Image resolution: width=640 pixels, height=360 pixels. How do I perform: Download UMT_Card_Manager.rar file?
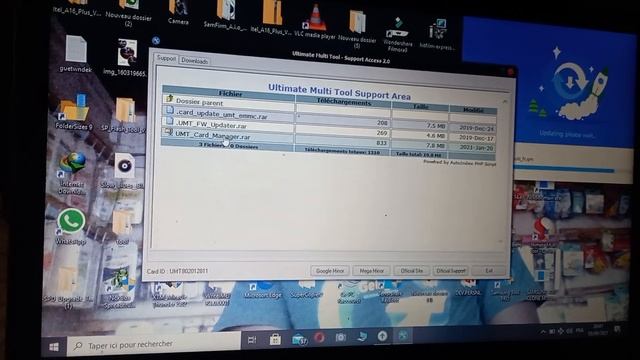coord(213,135)
